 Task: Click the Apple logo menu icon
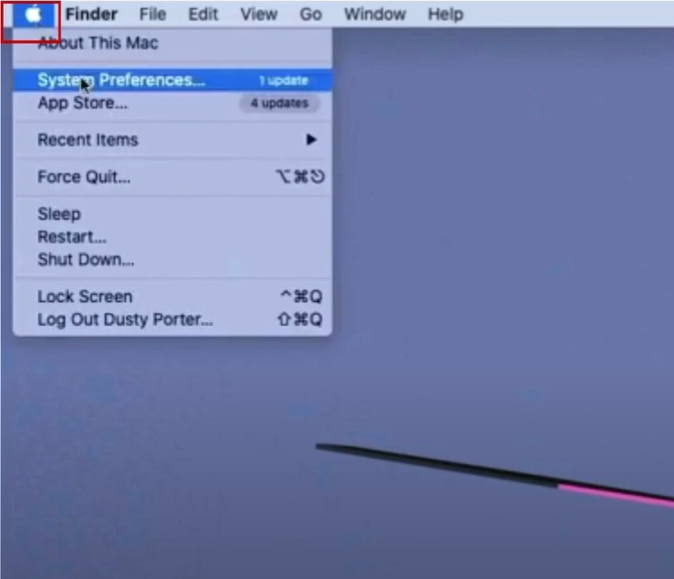[33, 15]
